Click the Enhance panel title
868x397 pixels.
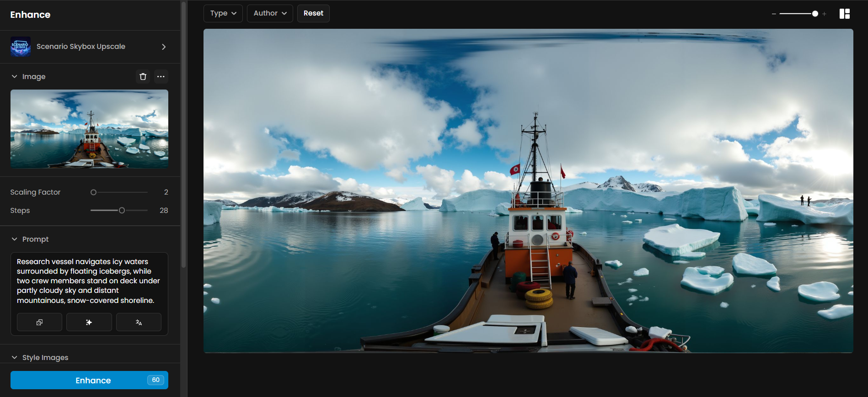tap(30, 15)
